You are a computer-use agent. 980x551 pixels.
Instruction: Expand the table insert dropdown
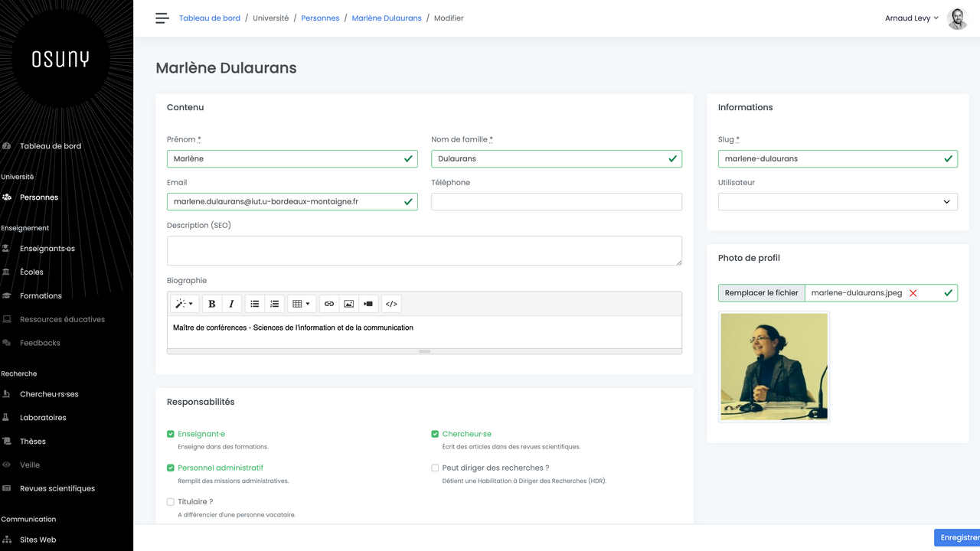(x=302, y=304)
